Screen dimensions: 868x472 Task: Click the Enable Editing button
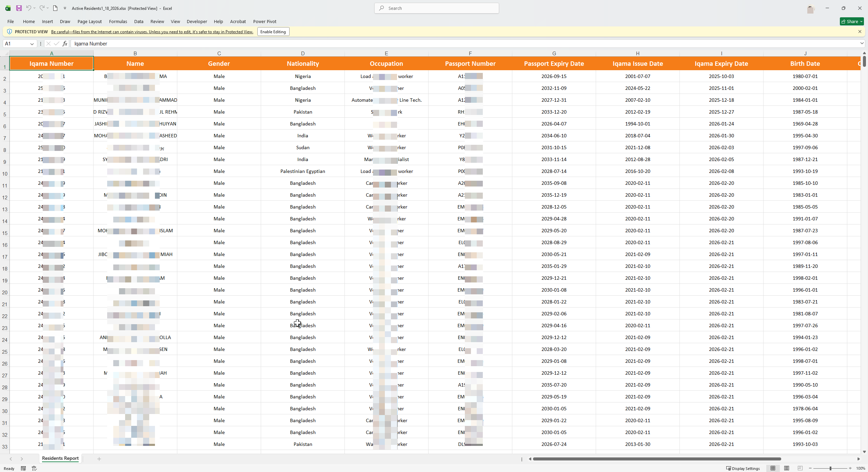(273, 32)
